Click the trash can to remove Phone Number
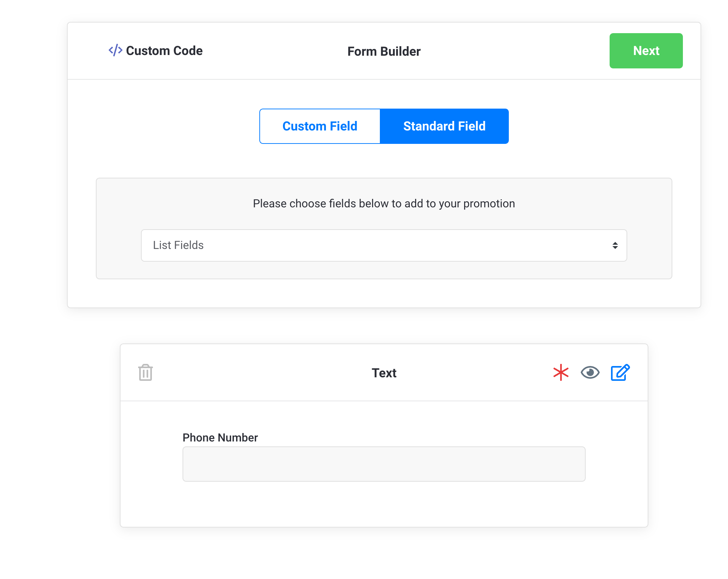The height and width of the screenshot is (579, 728). [x=145, y=373]
